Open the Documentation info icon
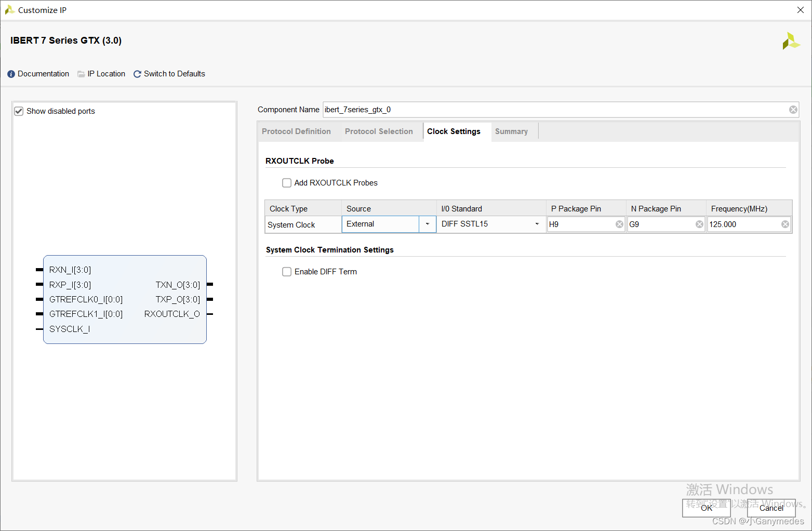The width and height of the screenshot is (812, 531). [11, 74]
